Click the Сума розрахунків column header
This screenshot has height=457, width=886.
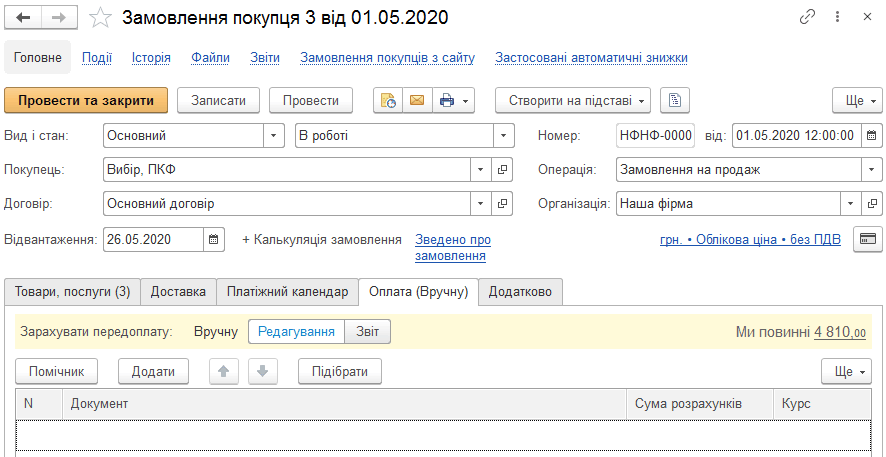pyautogui.click(x=700, y=403)
